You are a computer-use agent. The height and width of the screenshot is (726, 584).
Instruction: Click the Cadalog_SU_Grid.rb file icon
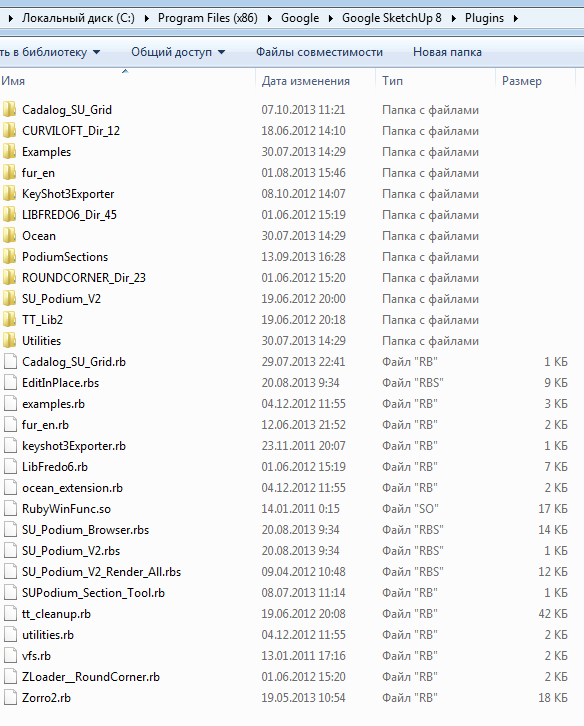10,362
